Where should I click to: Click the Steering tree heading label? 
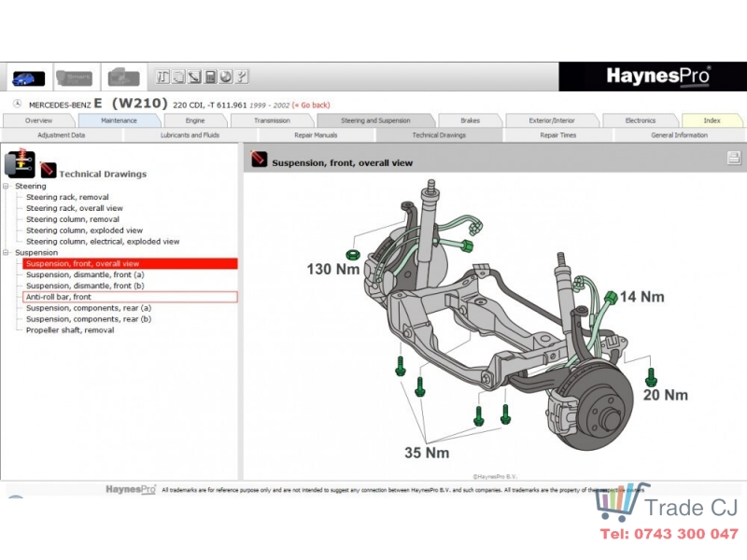point(31,186)
